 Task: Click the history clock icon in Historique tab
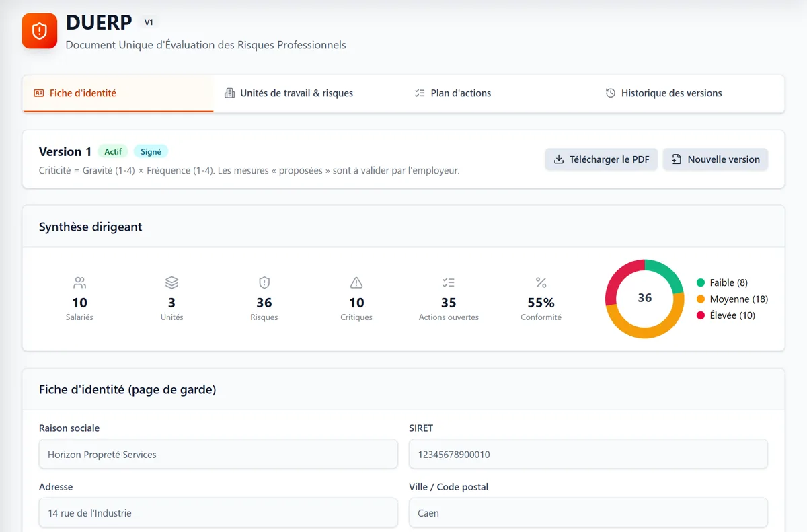click(x=611, y=93)
